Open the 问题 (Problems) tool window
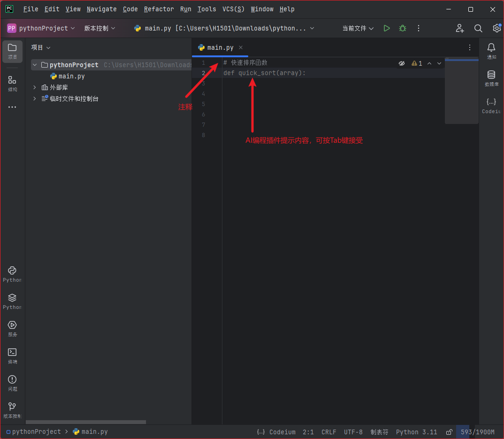504x439 pixels. 12,381
